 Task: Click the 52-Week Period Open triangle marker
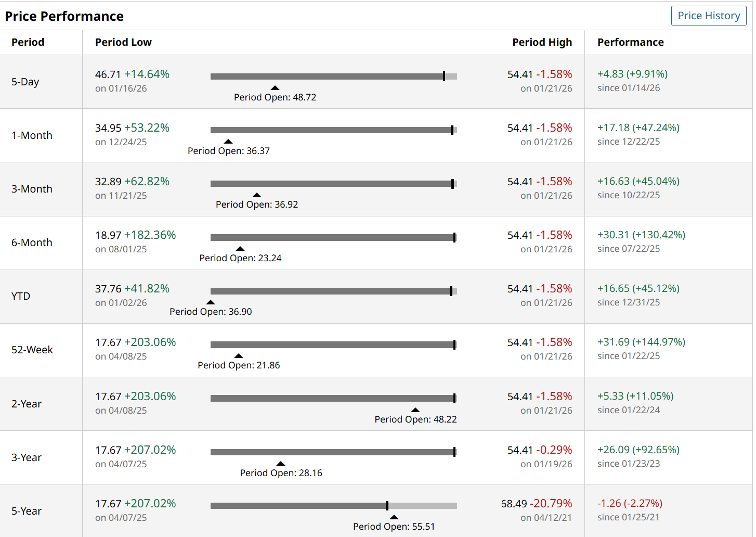tap(239, 356)
